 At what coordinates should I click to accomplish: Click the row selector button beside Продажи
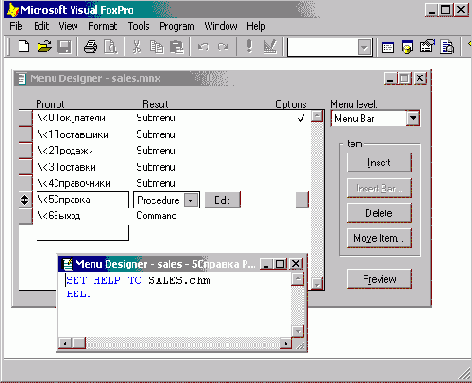pos(26,151)
